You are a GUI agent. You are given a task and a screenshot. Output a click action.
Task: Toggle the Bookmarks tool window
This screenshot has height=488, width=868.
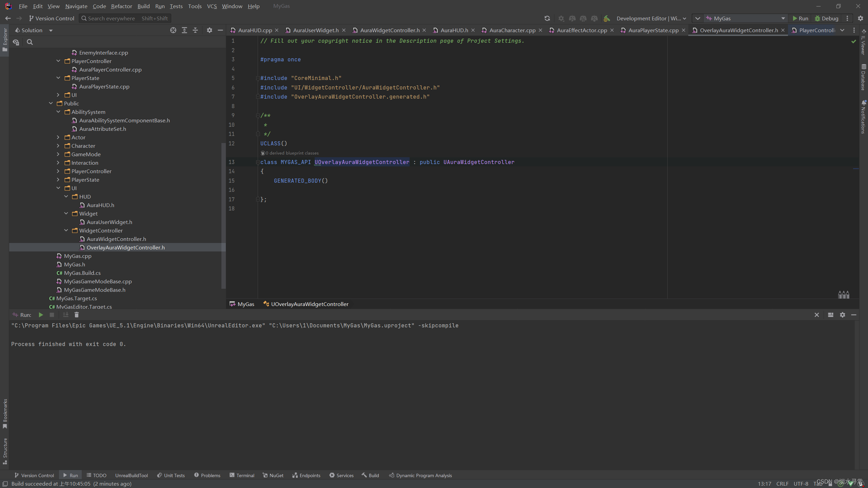5,413
